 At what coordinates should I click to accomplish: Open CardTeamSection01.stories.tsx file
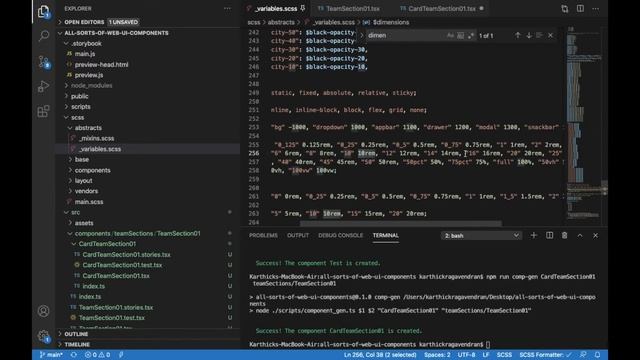click(x=127, y=255)
